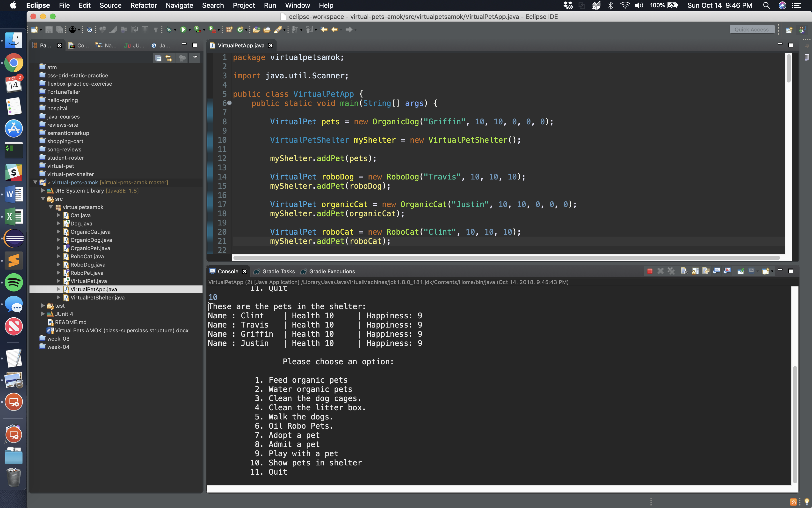812x508 pixels.
Task: Toggle Pin Console
Action: point(741,271)
